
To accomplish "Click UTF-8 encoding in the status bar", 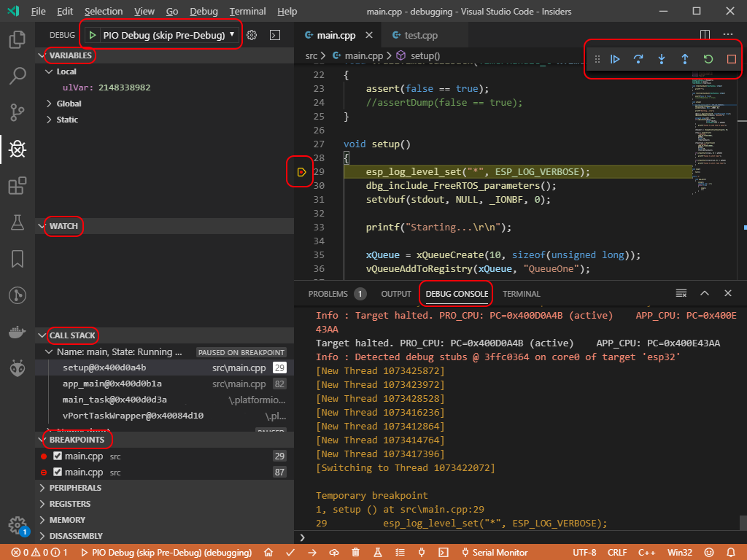I will (584, 552).
